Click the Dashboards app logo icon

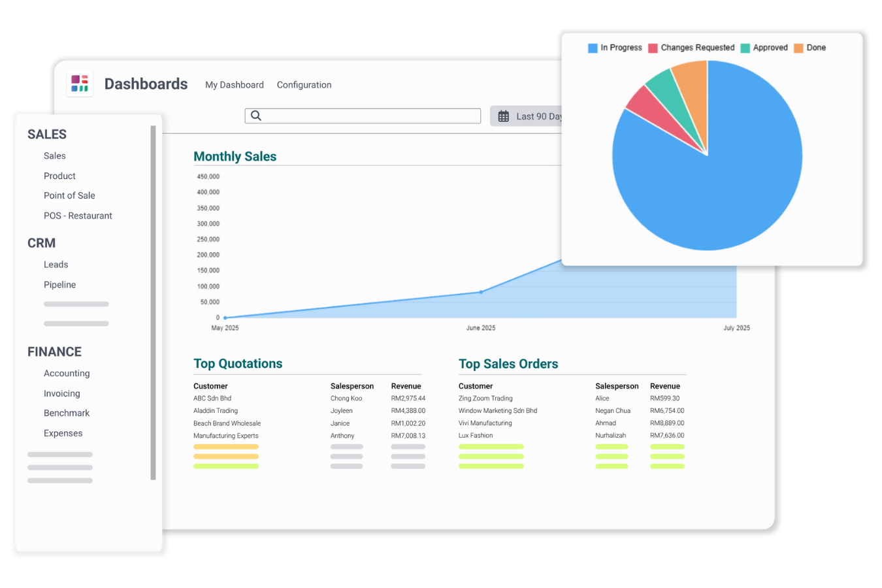tap(80, 84)
